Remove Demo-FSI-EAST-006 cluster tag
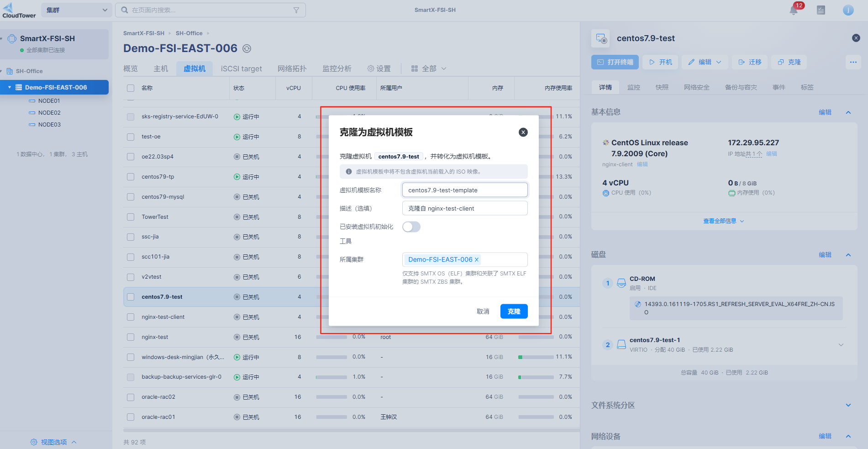Screen dimensions: 868x449 click(x=477, y=259)
